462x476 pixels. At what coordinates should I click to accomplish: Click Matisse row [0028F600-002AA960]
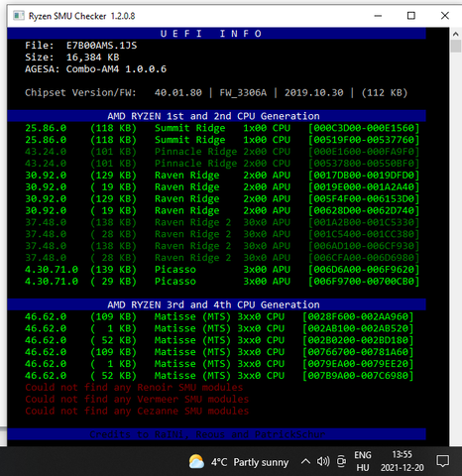[x=219, y=316]
